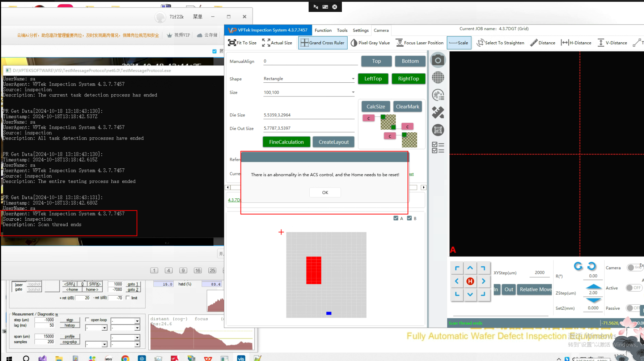
Task: Move stage down with the down arrow
Action: [470, 294]
